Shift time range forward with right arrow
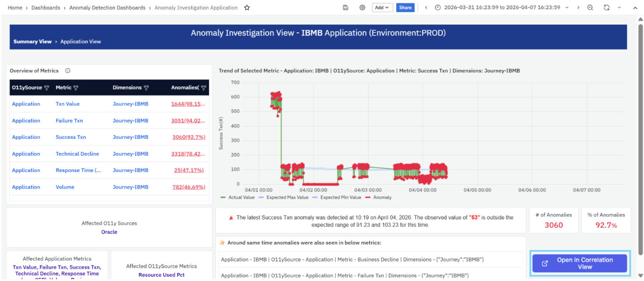This screenshot has width=644, height=281. click(x=578, y=8)
